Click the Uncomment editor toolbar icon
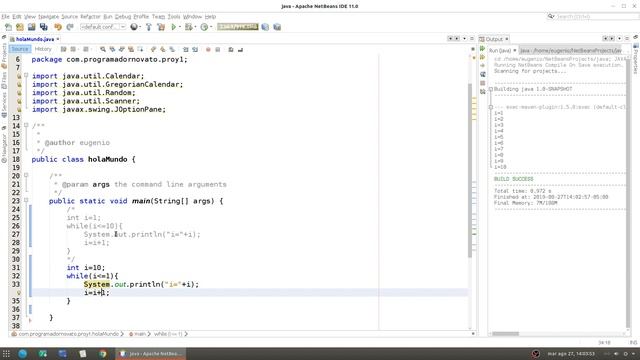Screen dimensions: 640x360 point(240,49)
